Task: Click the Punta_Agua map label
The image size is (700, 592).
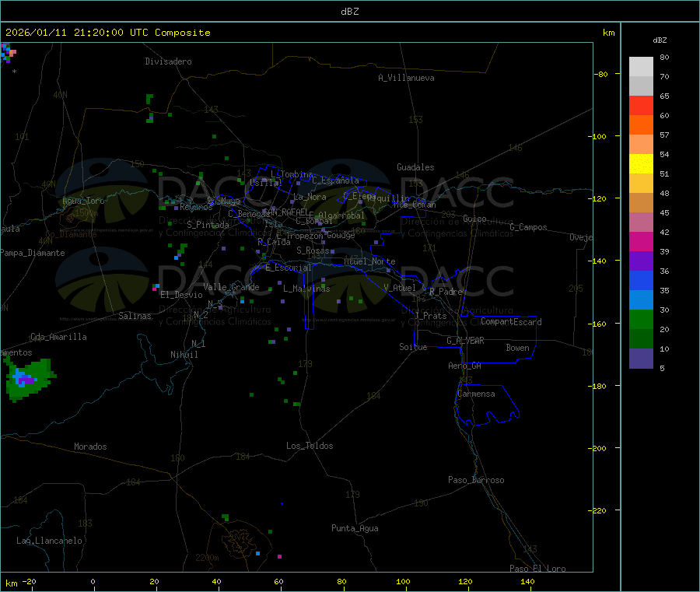Action: pos(355,529)
